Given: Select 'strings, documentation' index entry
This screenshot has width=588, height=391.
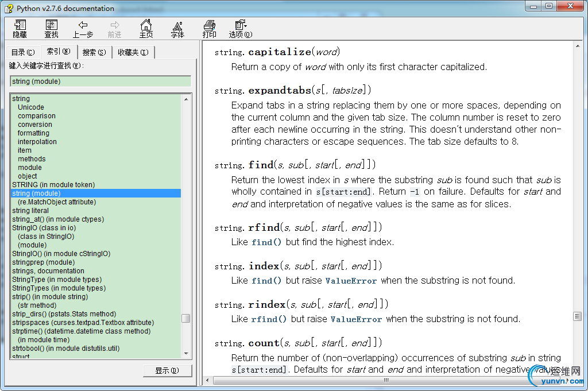Looking at the screenshot, I should coord(48,271).
